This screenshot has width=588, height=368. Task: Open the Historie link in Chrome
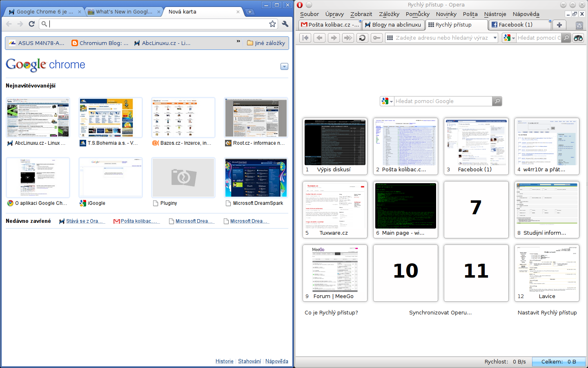(225, 361)
